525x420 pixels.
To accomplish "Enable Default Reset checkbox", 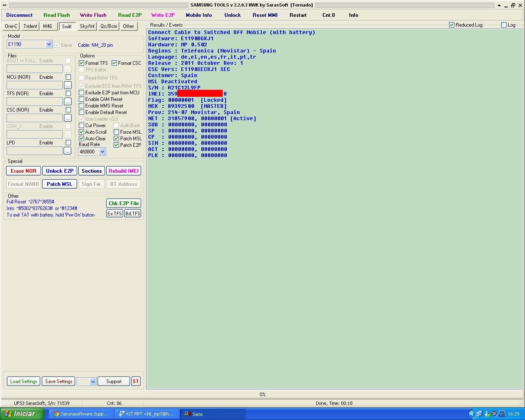I will (x=82, y=112).
